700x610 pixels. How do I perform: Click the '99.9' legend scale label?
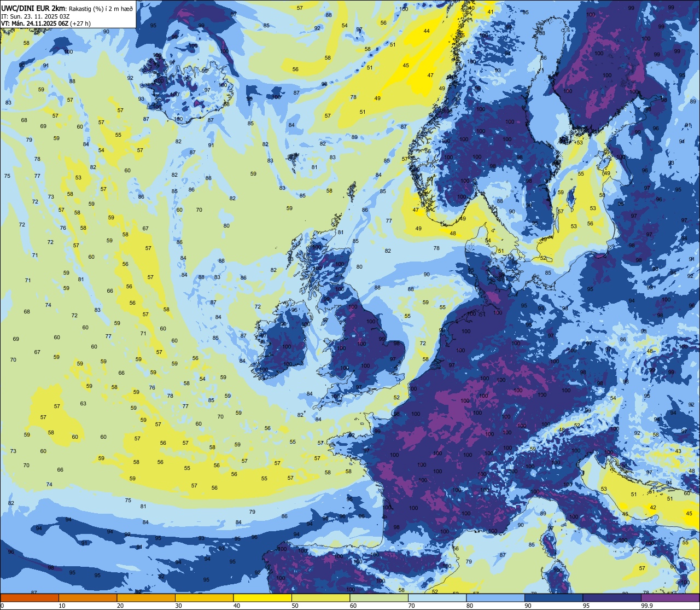pos(646,606)
